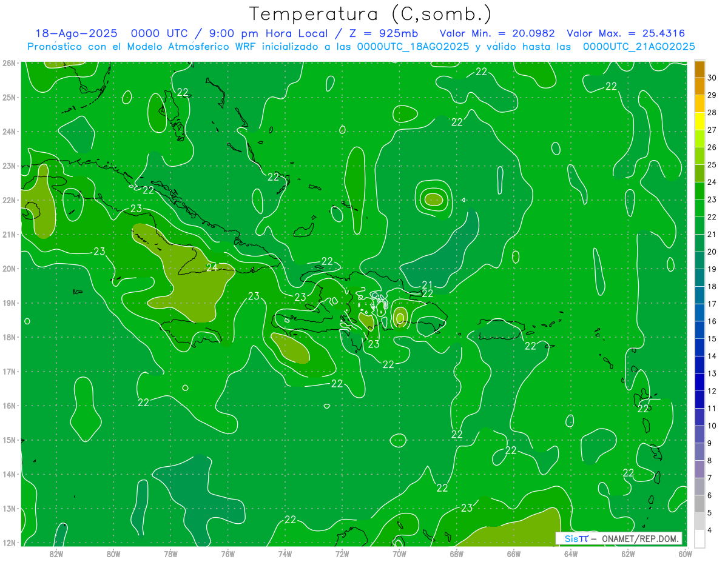The height and width of the screenshot is (562, 728).
Task: Click the teal legend swatch between 18 and 19
Action: point(699,278)
